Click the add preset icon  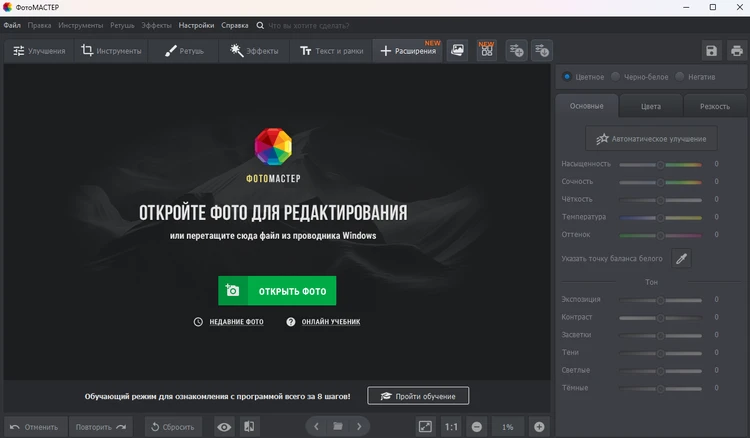click(x=516, y=50)
